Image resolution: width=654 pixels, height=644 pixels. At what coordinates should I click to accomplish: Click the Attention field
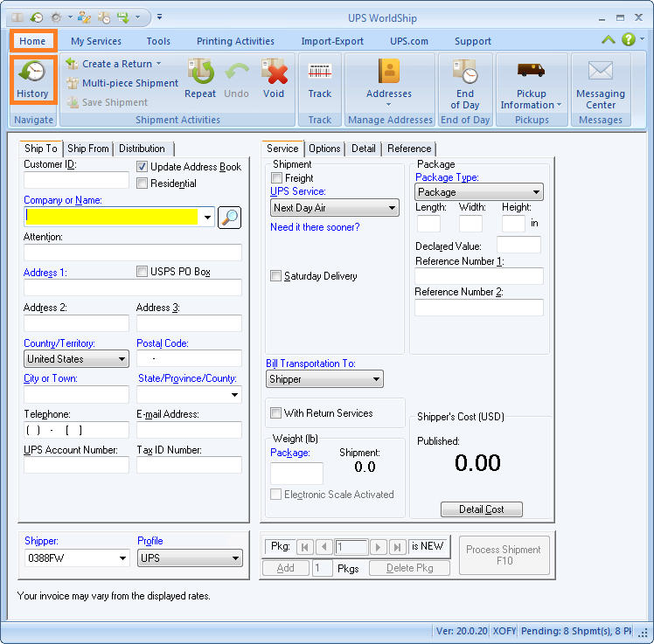[x=133, y=253]
